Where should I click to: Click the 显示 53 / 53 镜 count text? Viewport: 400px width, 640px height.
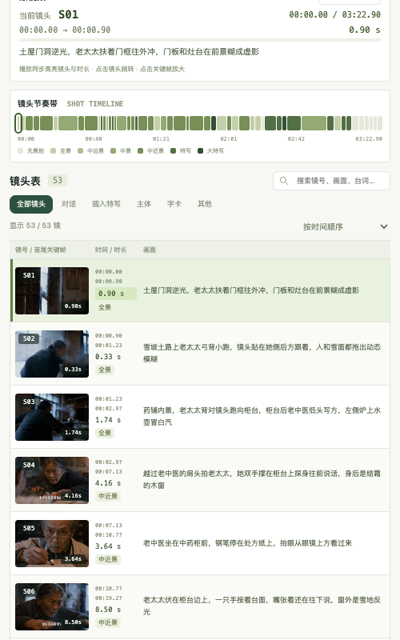pyautogui.click(x=35, y=226)
